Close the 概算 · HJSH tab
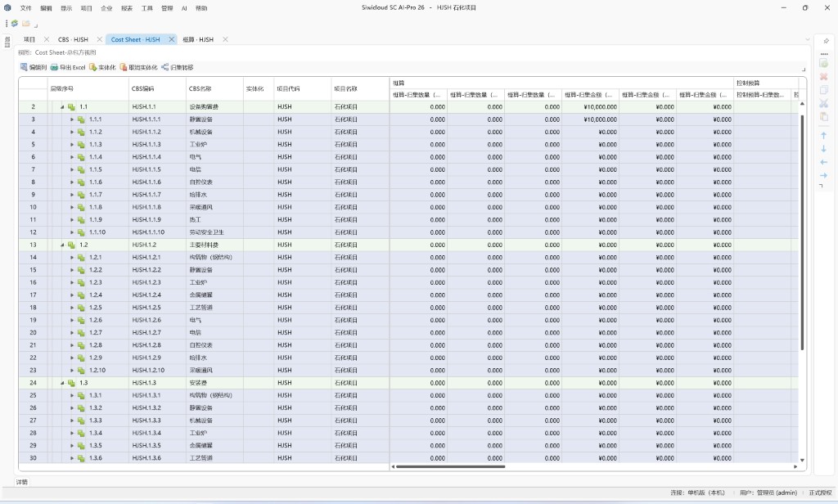The width and height of the screenshot is (838, 504). [x=225, y=39]
